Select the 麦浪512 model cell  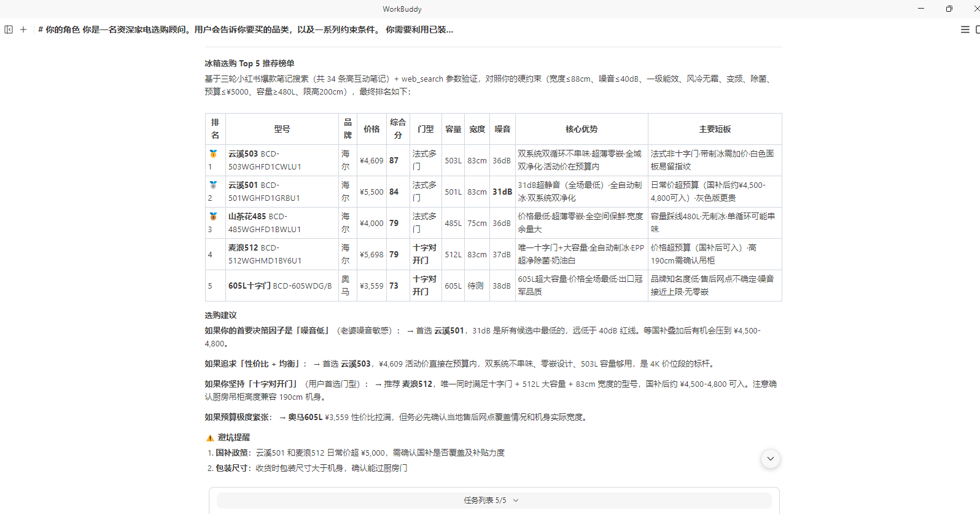tap(282, 254)
